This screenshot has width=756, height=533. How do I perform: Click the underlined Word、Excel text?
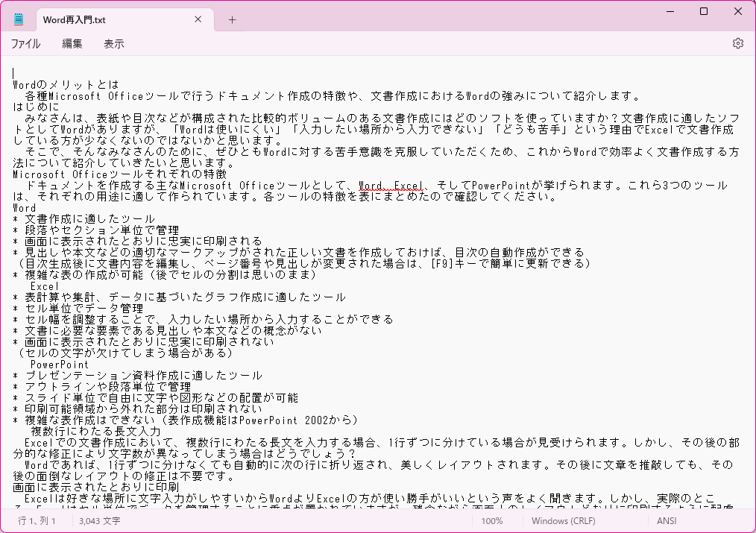pyautogui.click(x=391, y=186)
